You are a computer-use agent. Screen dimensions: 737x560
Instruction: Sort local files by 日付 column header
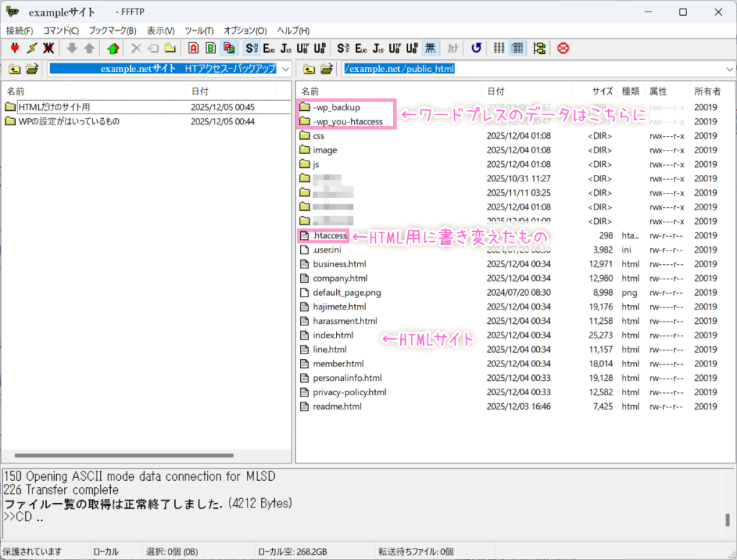click(x=200, y=91)
